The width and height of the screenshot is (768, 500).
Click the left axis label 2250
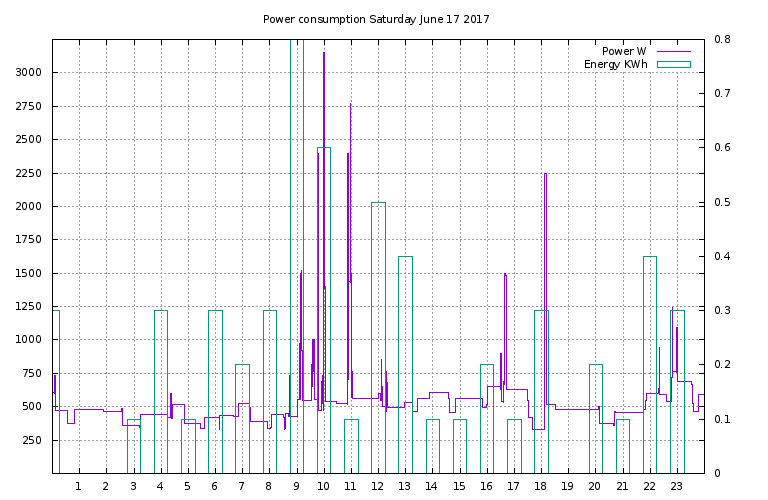pyautogui.click(x=28, y=173)
